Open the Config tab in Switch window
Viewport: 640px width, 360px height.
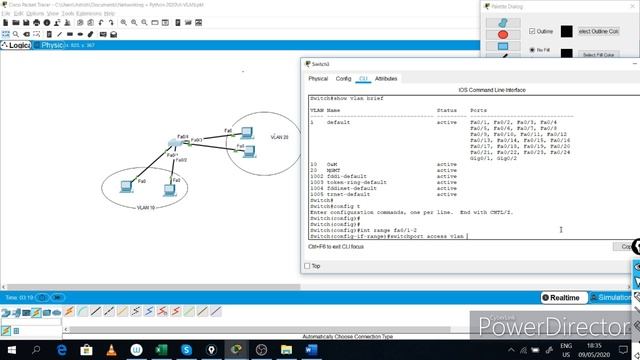(343, 78)
